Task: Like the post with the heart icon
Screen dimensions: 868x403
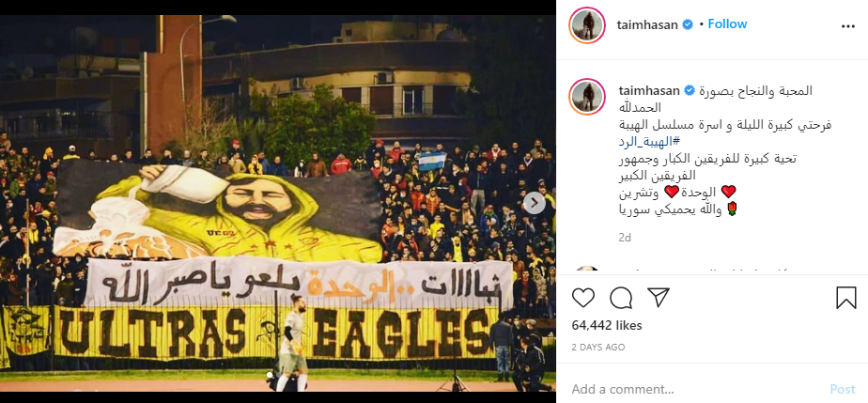Action: pos(583,298)
